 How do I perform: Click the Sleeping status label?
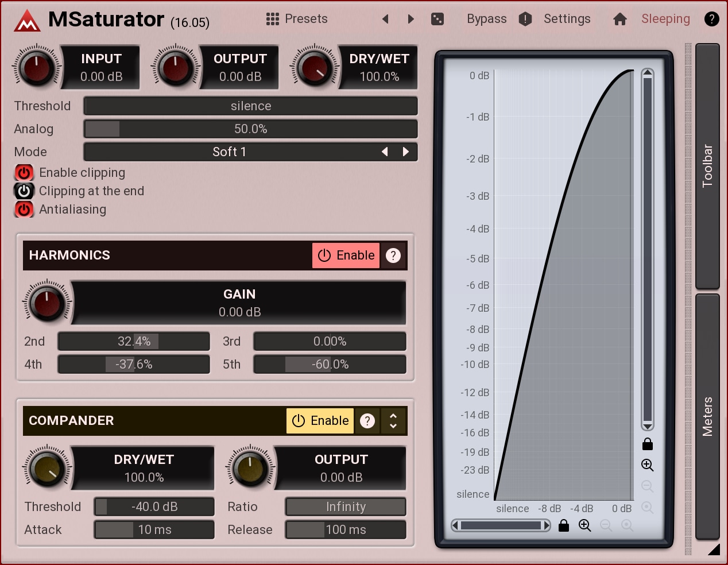(x=666, y=19)
